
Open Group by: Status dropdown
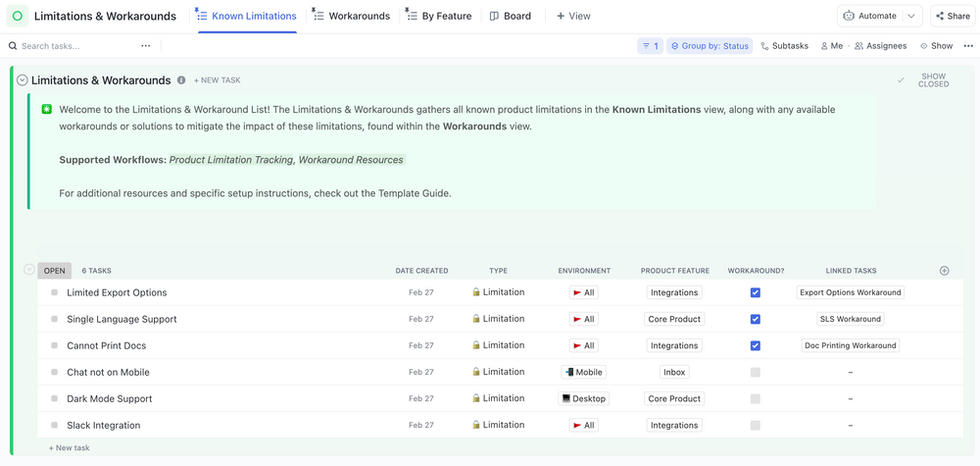(710, 46)
